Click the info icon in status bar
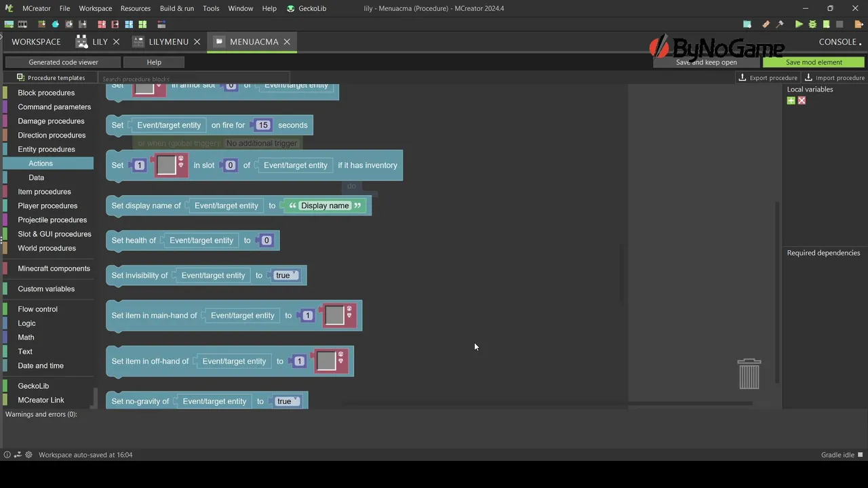 [x=7, y=455]
